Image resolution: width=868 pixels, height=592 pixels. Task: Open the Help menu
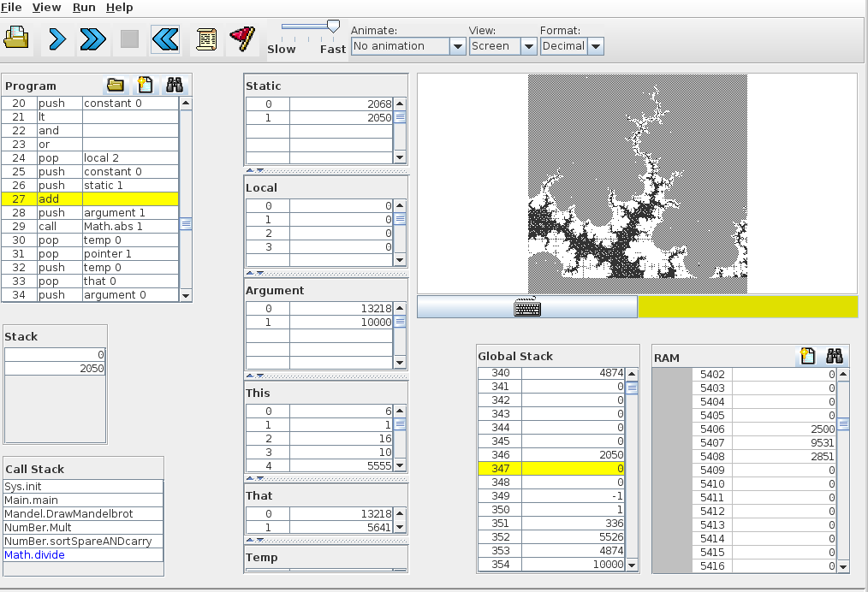click(120, 8)
